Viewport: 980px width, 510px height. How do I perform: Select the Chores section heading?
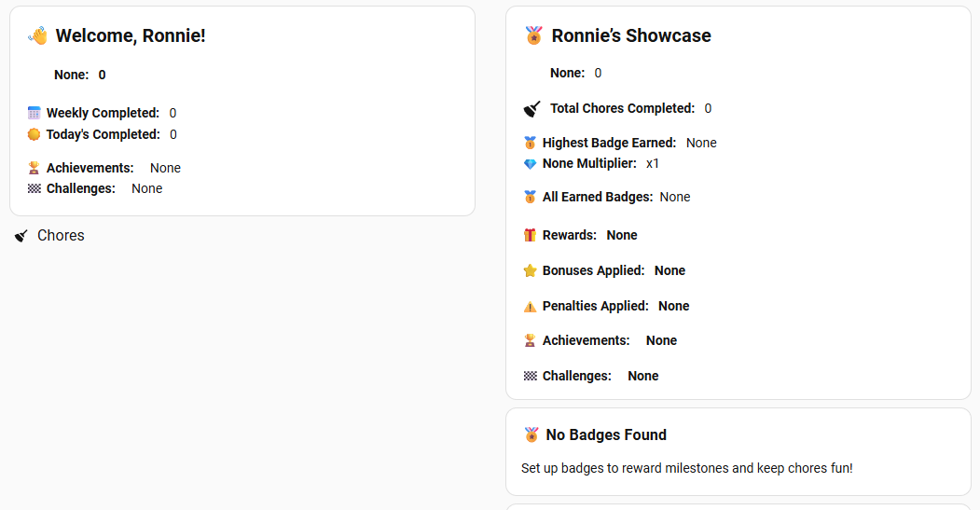pyautogui.click(x=61, y=235)
